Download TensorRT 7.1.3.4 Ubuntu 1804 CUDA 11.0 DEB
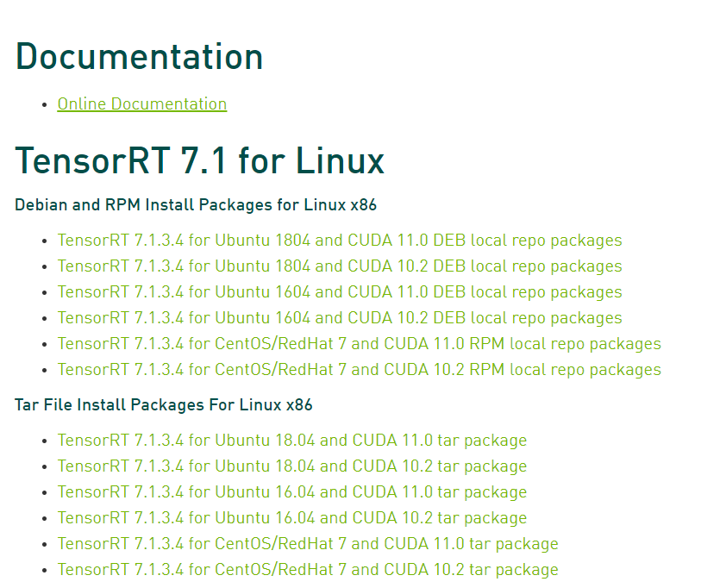The height and width of the screenshot is (588, 726). pos(339,240)
